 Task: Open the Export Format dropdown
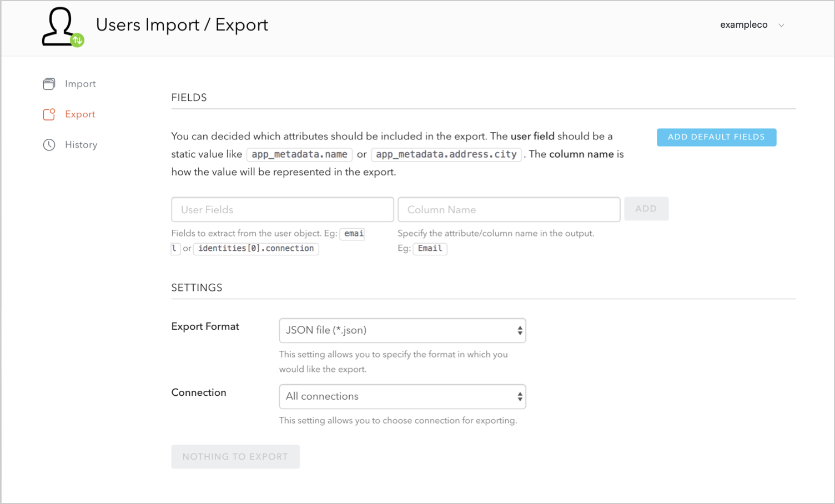coord(402,330)
